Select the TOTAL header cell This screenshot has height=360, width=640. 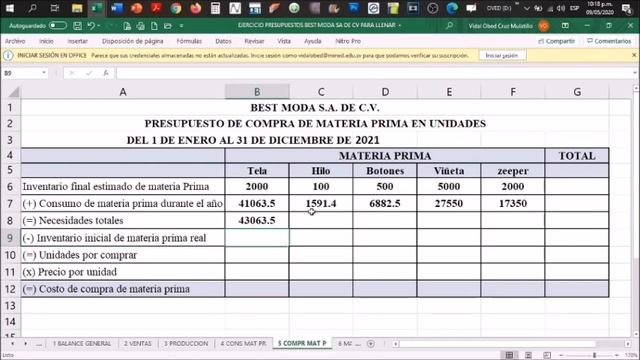[x=577, y=156]
